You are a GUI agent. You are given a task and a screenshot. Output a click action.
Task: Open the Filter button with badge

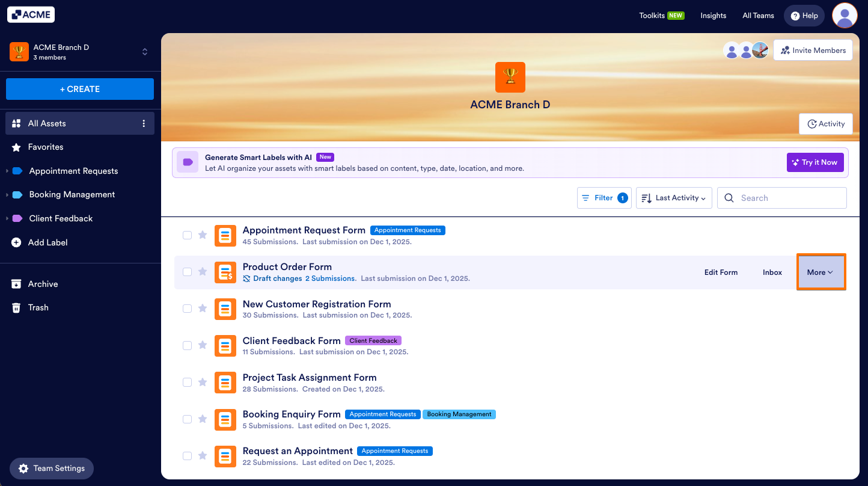click(604, 198)
